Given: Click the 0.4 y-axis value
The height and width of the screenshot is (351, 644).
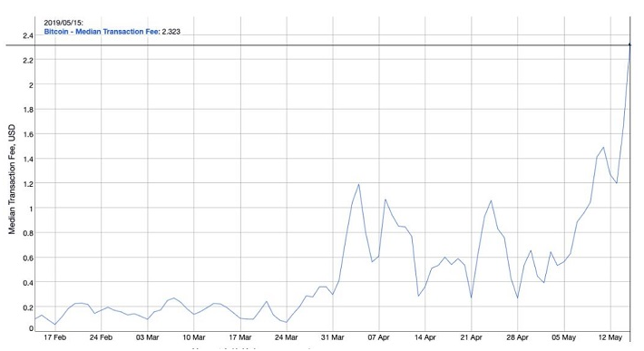Looking at the screenshot, I should coord(28,282).
